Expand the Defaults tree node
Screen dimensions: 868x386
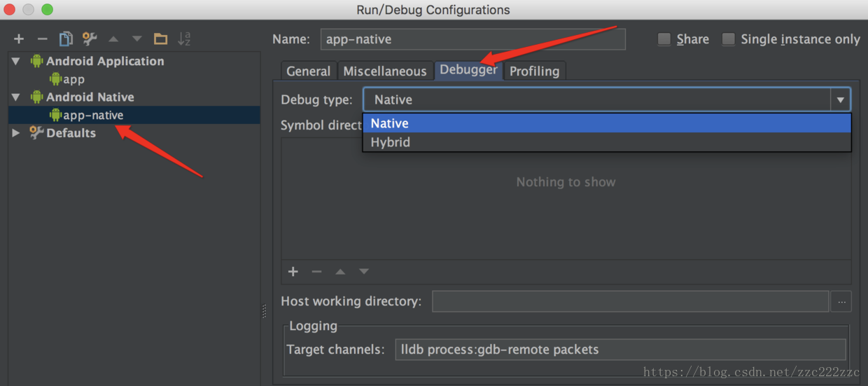16,133
